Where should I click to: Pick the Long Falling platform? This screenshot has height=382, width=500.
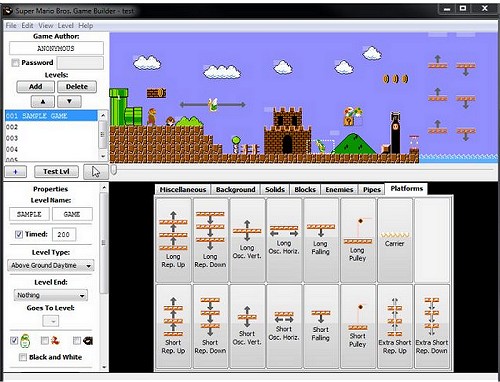pos(321,240)
